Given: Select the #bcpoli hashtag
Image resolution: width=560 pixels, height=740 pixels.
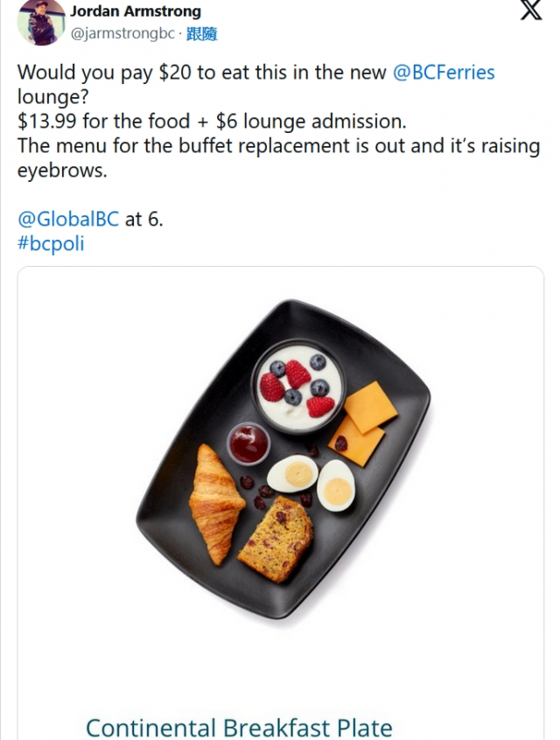Looking at the screenshot, I should [51, 243].
